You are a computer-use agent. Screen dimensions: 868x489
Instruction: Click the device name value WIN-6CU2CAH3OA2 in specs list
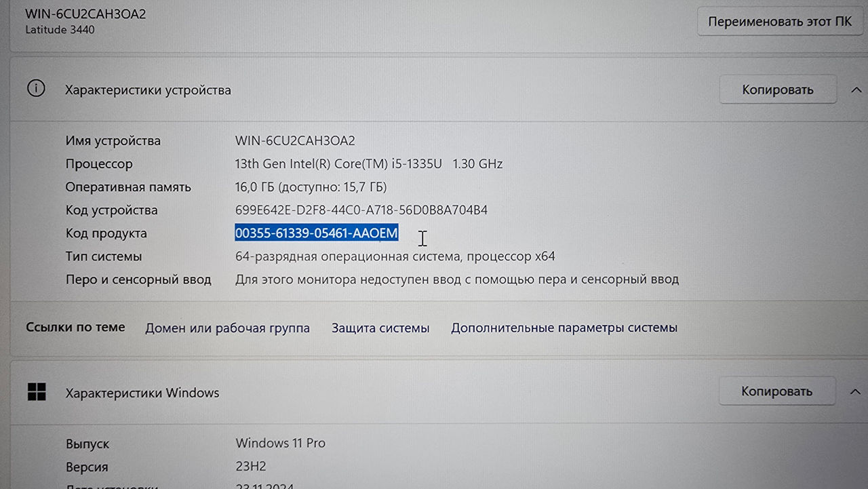click(x=295, y=141)
